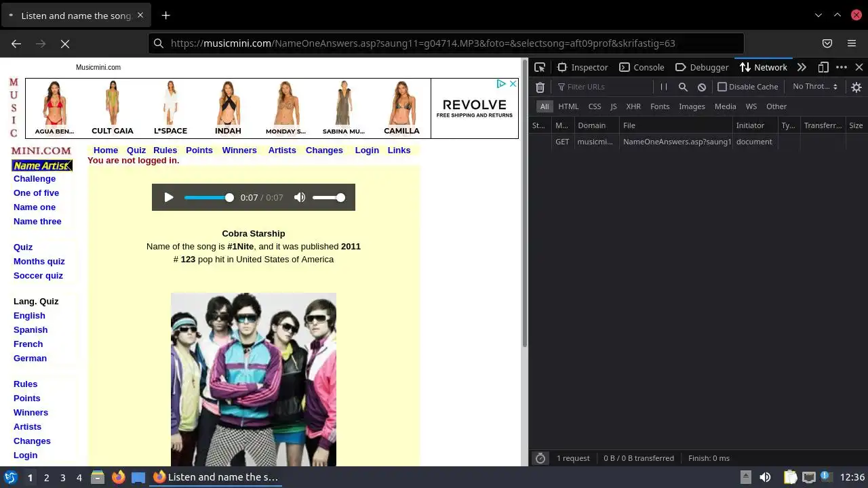Choose Spanish language quiz

pyautogui.click(x=31, y=330)
